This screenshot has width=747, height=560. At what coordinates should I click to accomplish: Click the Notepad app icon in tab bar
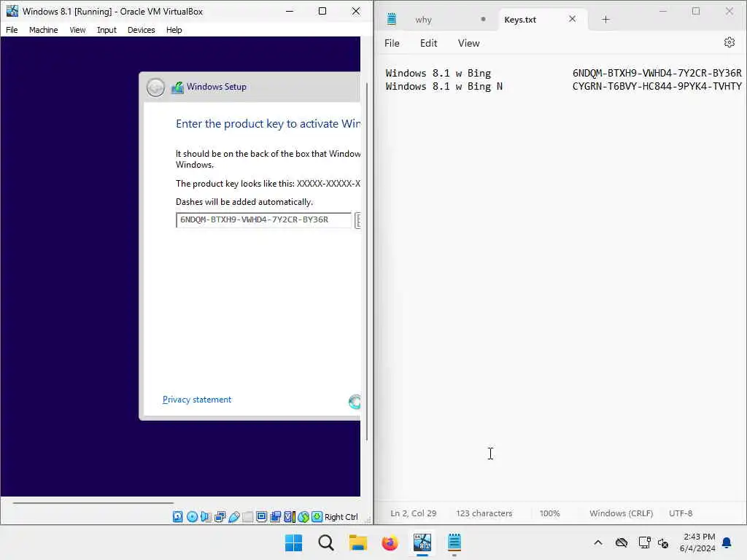[x=392, y=19]
